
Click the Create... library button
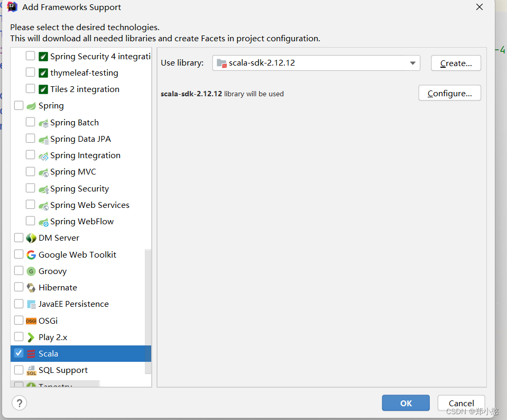tap(456, 63)
